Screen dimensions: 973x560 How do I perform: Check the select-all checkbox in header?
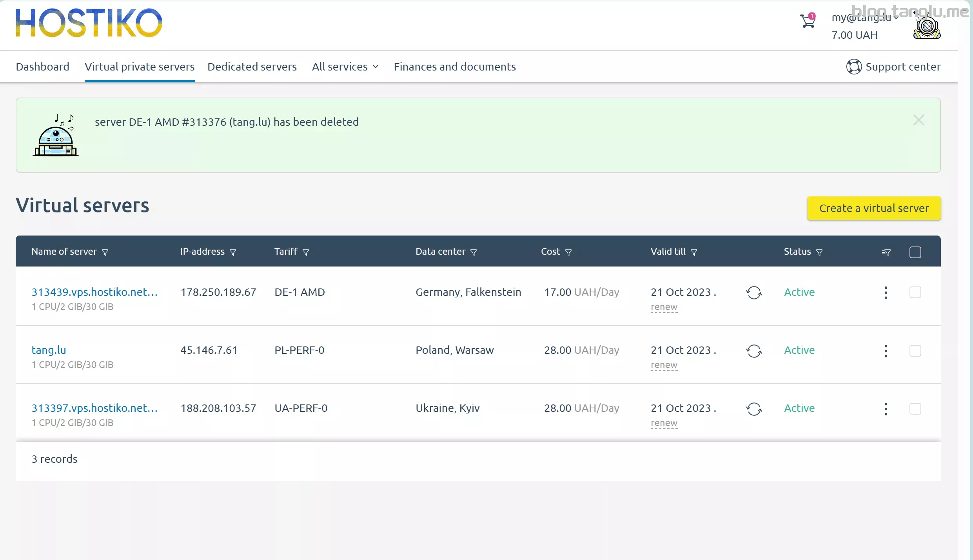(x=915, y=252)
